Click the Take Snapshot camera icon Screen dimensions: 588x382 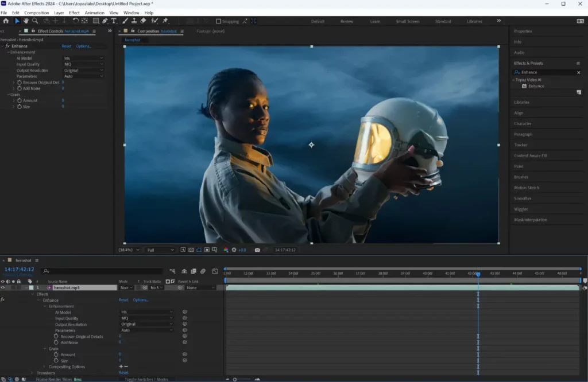point(257,250)
